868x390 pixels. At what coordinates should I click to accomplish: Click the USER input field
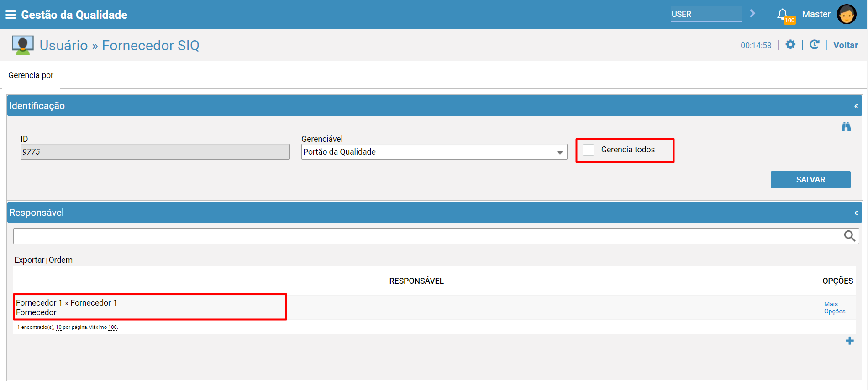coord(706,14)
